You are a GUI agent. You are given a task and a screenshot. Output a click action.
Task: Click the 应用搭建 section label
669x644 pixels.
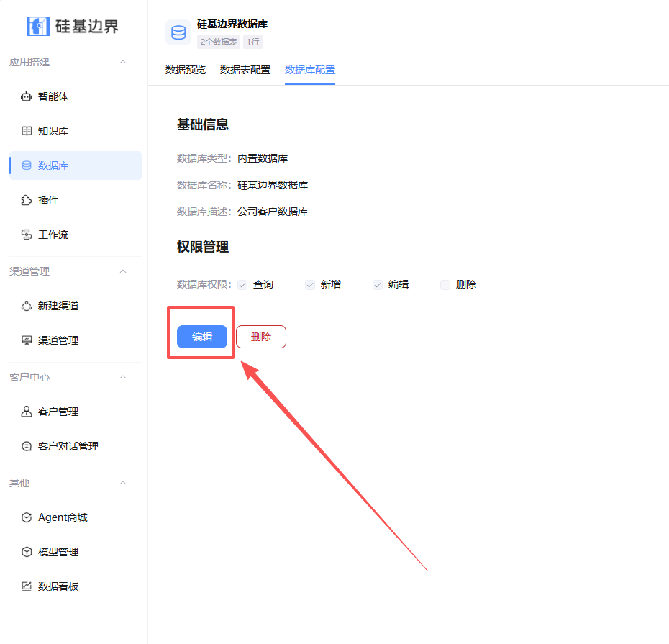pos(29,63)
